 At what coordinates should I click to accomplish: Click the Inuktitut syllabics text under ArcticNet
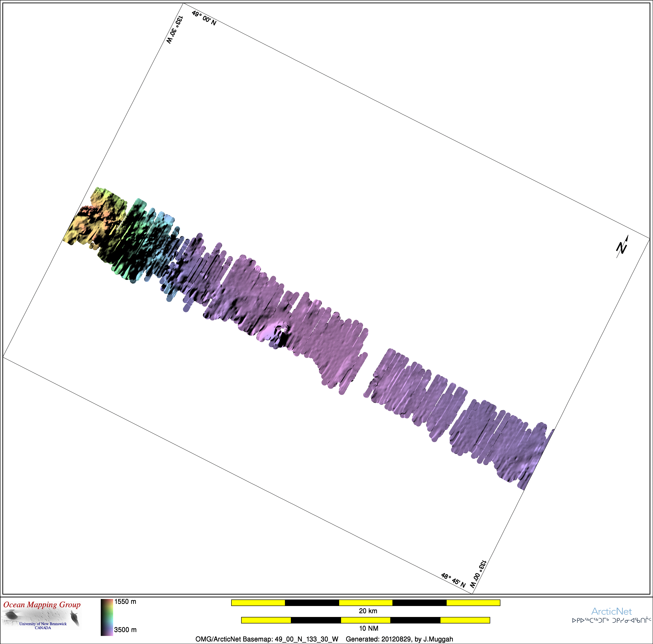click(611, 620)
